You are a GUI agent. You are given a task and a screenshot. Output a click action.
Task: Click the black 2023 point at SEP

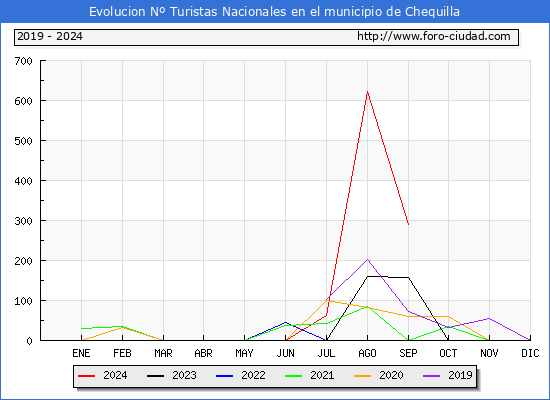tap(408, 278)
